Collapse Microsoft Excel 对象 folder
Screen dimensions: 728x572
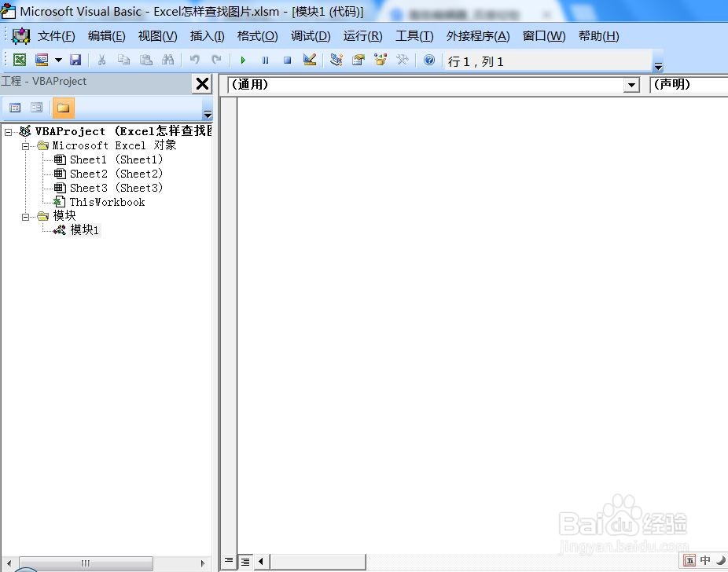(25, 146)
